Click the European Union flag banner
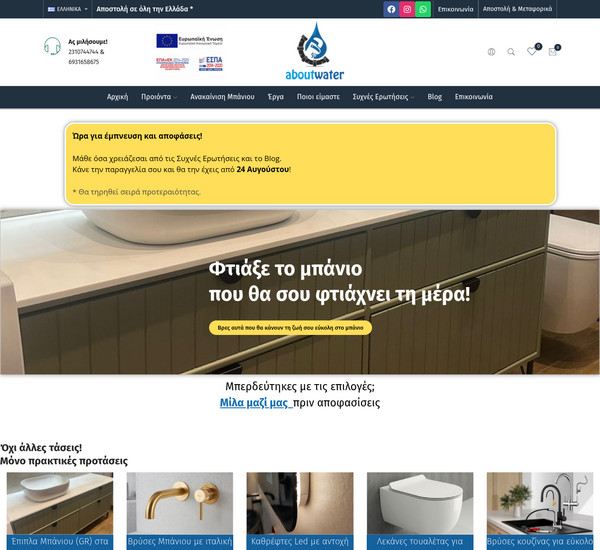The image size is (600, 550). pos(189,41)
